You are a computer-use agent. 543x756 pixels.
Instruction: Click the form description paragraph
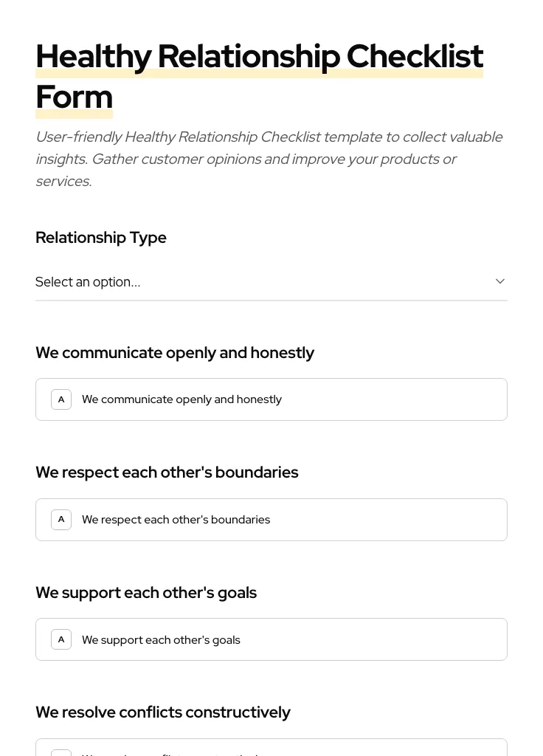tap(269, 158)
